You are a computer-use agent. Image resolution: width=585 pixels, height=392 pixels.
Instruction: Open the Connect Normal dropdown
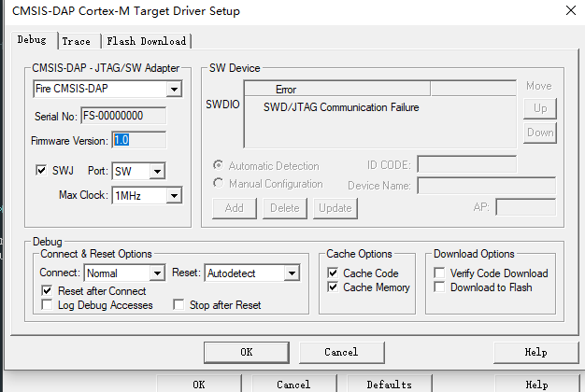157,273
